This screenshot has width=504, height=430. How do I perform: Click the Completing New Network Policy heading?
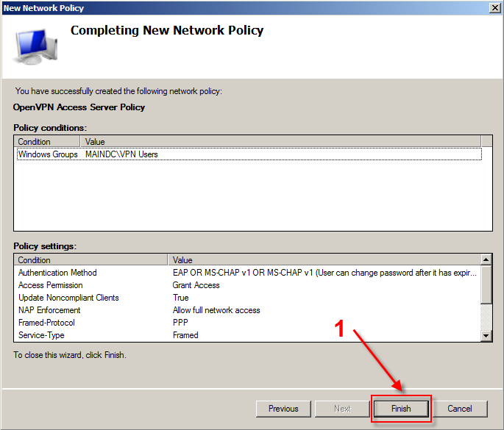167,31
